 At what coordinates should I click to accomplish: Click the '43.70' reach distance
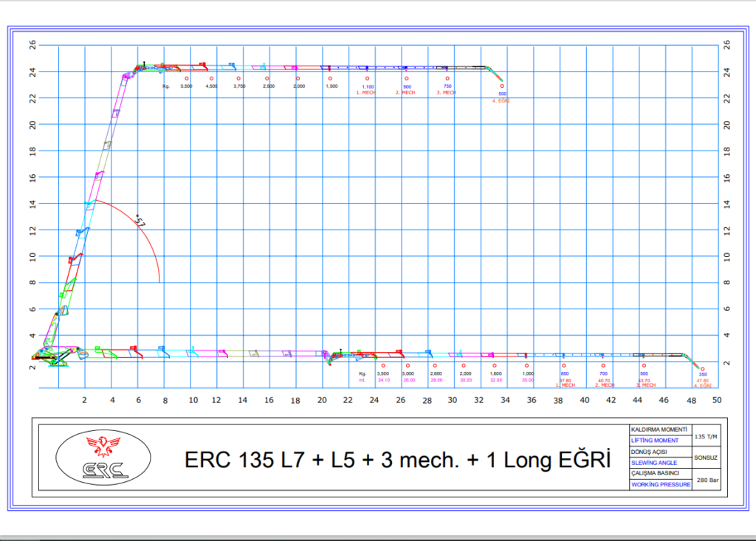pyautogui.click(x=644, y=380)
